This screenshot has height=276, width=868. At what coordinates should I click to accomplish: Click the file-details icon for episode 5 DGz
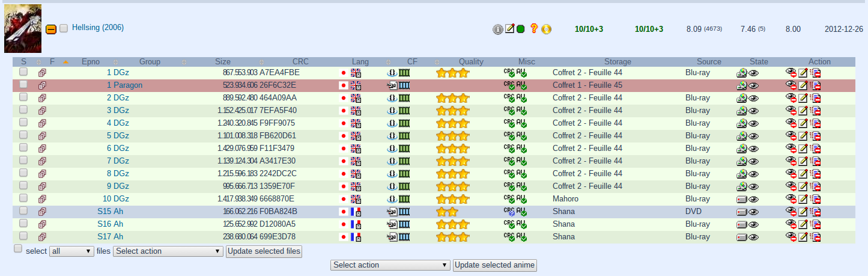pos(42,136)
